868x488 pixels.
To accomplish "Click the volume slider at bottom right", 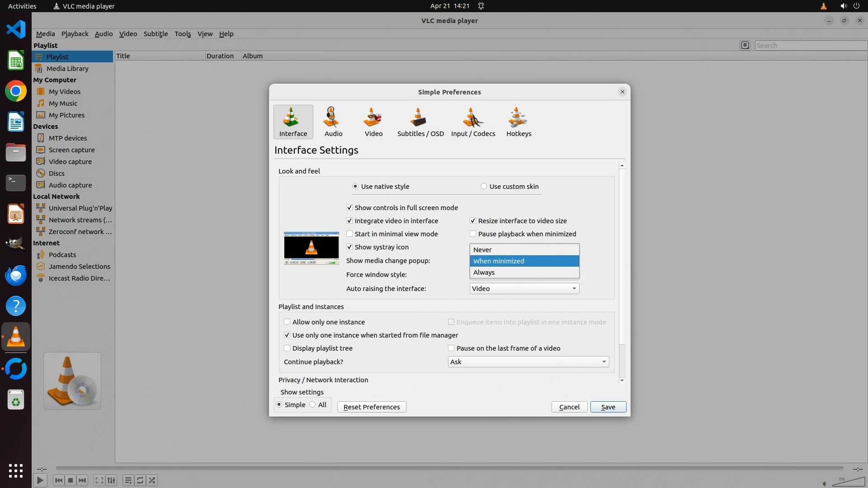I will (848, 482).
